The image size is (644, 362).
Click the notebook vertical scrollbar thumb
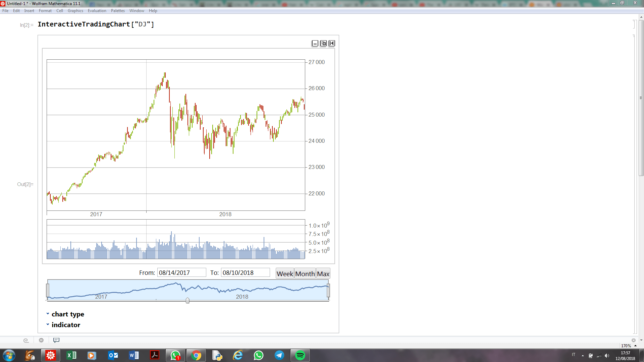click(x=641, y=98)
